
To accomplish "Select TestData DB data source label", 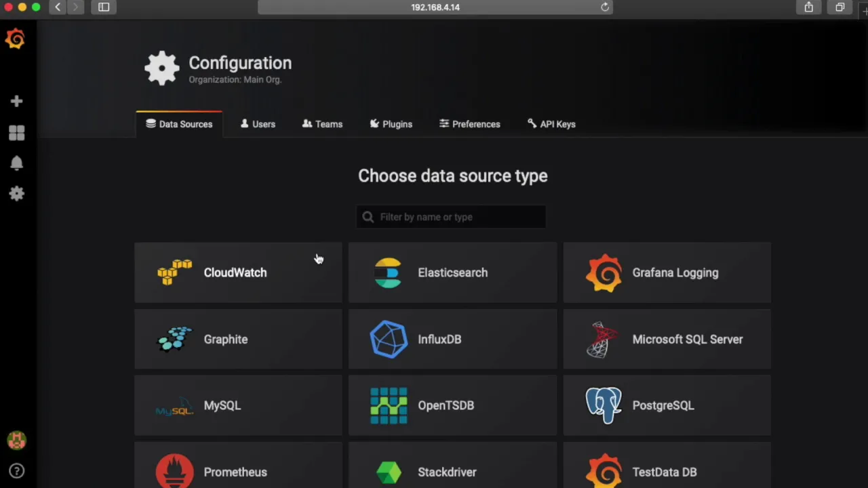I will [x=664, y=472].
